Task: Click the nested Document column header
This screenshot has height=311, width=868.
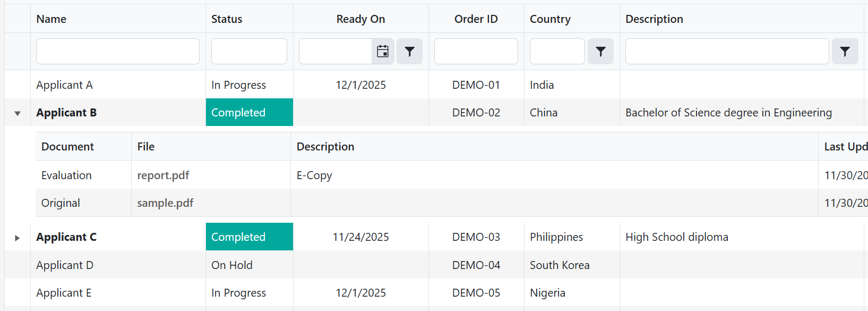Action: point(67,147)
